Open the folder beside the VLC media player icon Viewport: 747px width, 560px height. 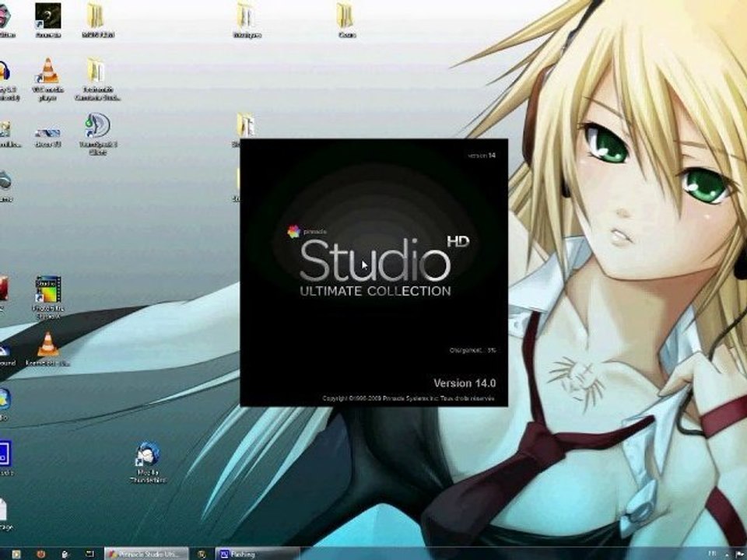pyautogui.click(x=97, y=79)
